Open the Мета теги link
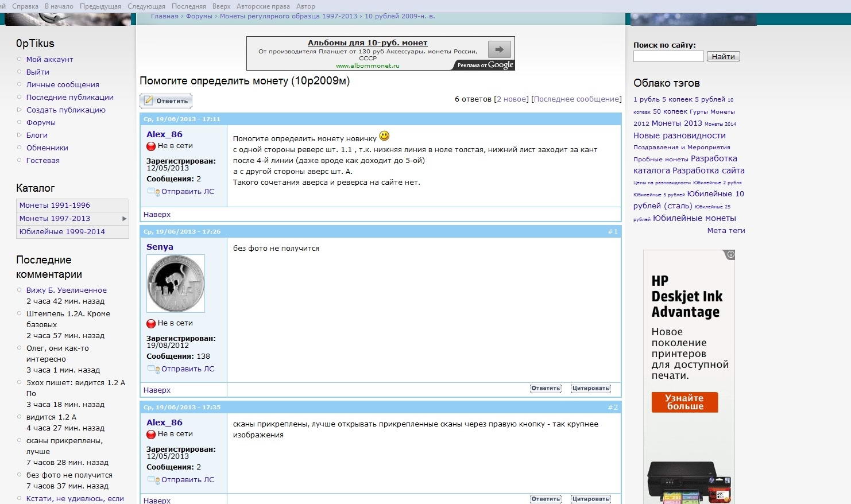Image resolution: width=851 pixels, height=504 pixels. [726, 231]
